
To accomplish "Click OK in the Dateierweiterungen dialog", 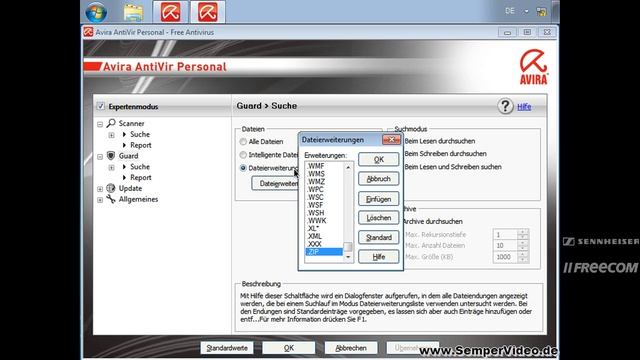I will (x=378, y=159).
